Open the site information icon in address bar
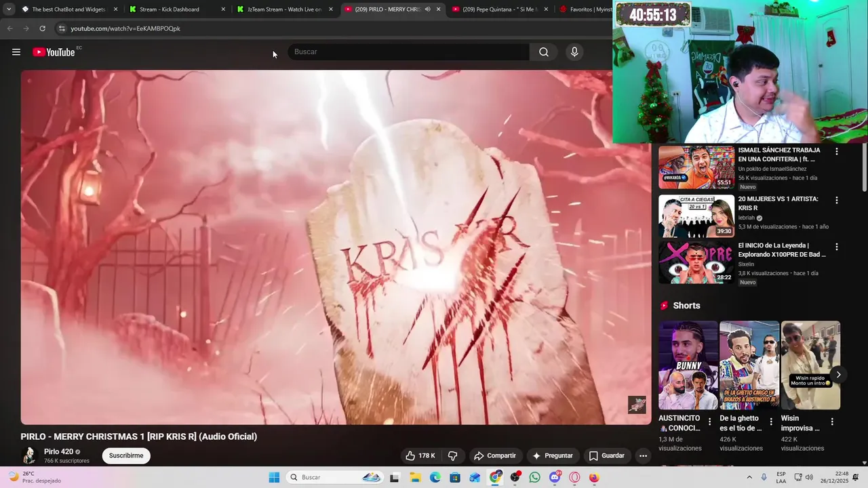The height and width of the screenshot is (488, 868). [x=62, y=28]
